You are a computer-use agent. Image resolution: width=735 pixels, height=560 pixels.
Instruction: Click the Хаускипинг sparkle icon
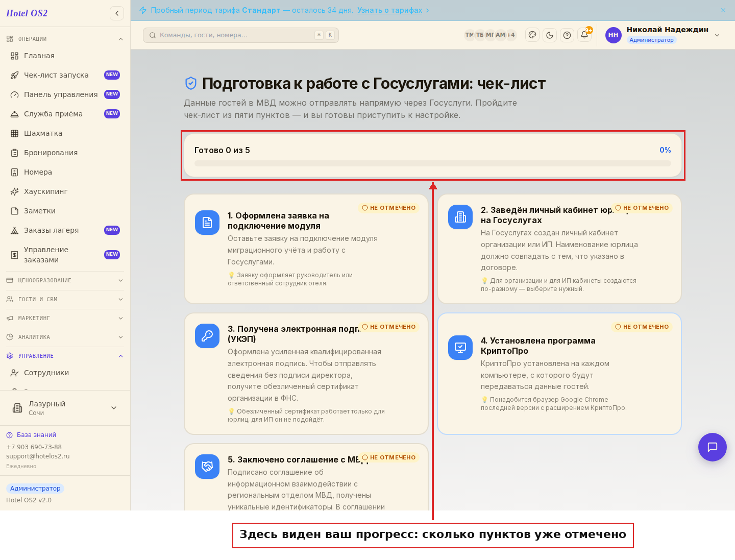15,191
